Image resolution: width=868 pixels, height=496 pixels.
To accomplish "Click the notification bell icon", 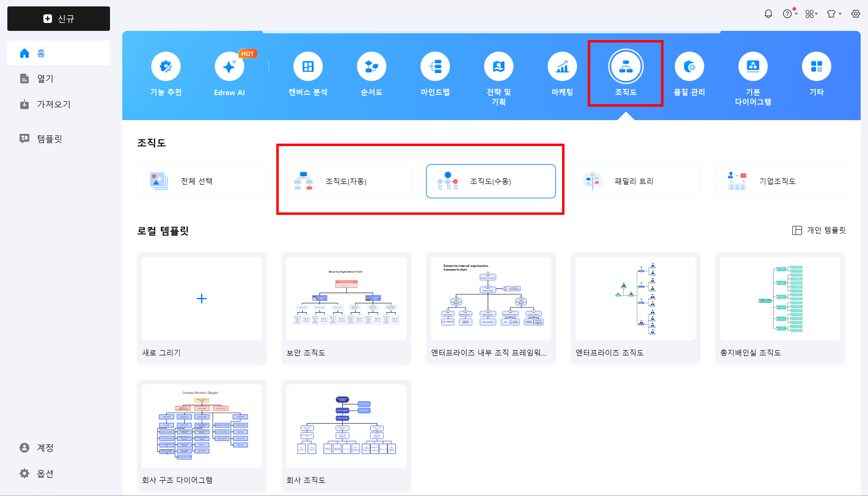I will [768, 14].
